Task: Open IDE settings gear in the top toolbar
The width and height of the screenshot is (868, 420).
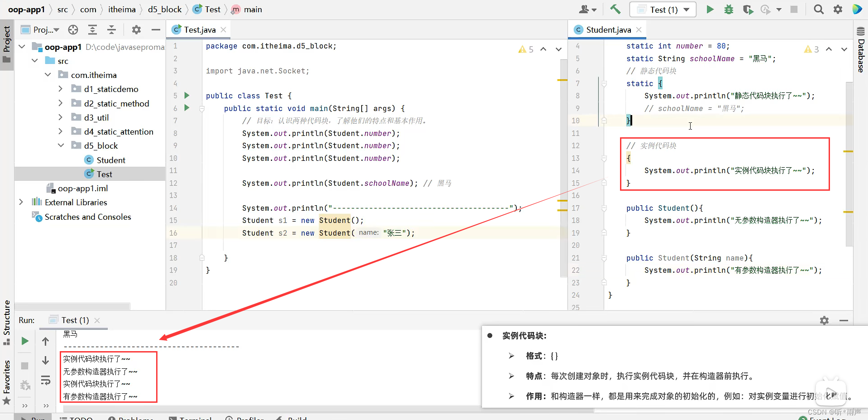Action: point(838,9)
